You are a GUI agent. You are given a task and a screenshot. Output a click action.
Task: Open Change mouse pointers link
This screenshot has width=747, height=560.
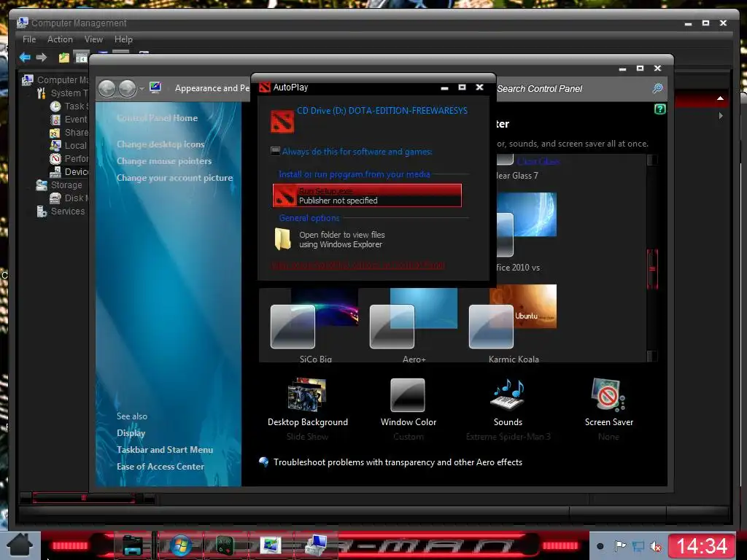[164, 161]
